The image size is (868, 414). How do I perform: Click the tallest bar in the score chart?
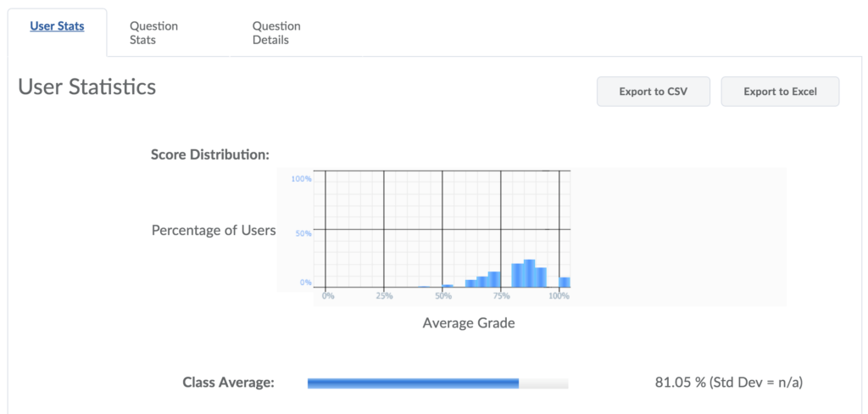(x=529, y=273)
